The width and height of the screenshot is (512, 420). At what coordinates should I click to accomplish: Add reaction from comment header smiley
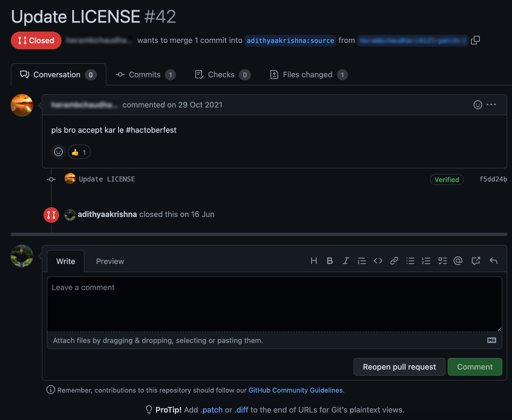coord(478,105)
